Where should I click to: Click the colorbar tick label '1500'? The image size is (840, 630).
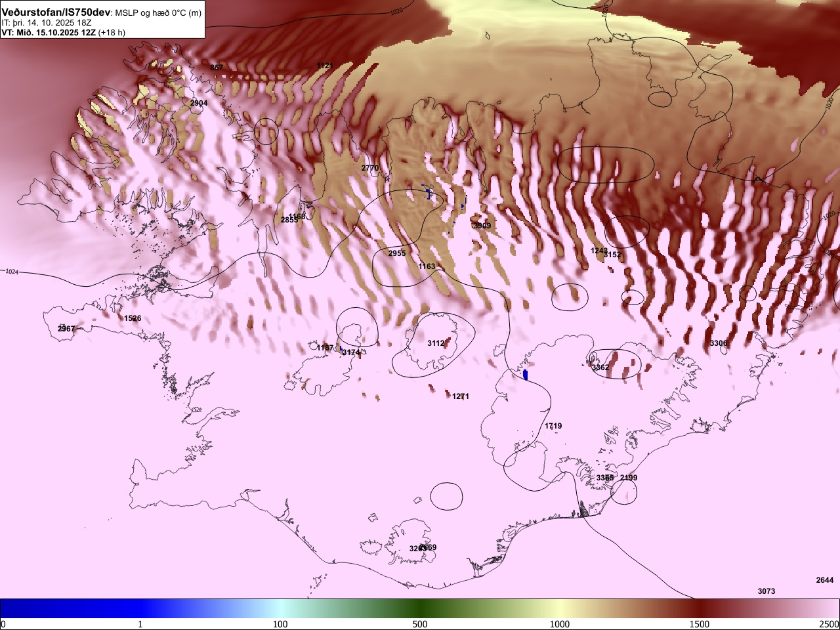pyautogui.click(x=700, y=623)
